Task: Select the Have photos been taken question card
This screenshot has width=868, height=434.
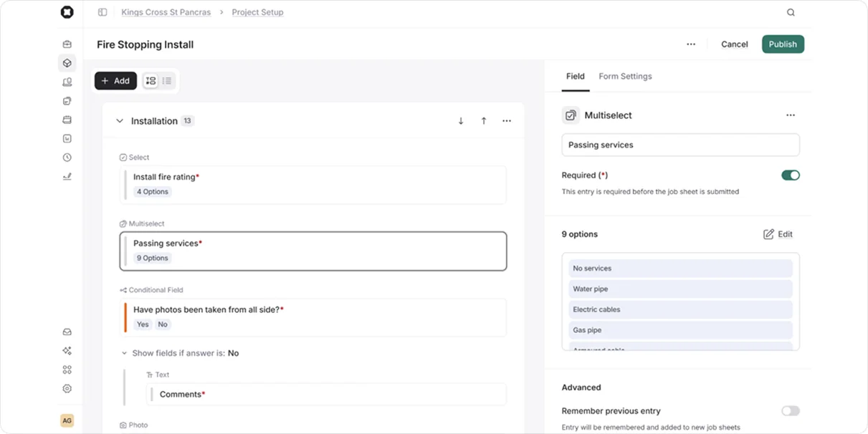Action: pyautogui.click(x=313, y=317)
